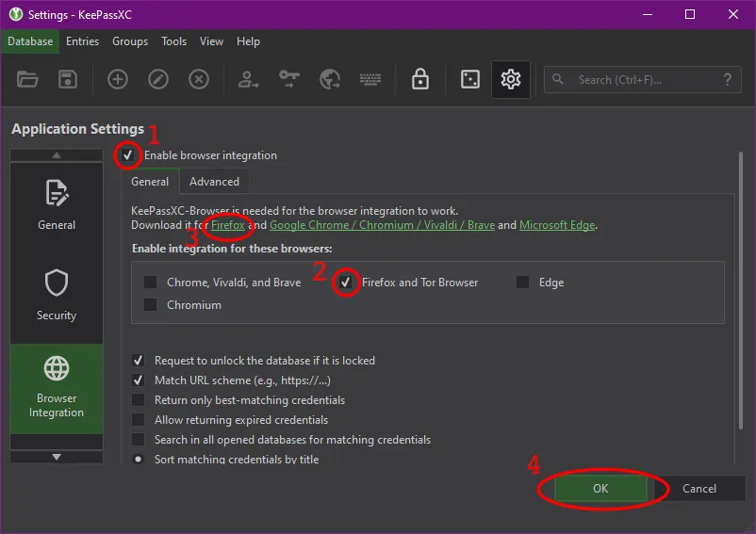
Task: Click the KeePassXC logo in title bar
Action: click(x=16, y=14)
